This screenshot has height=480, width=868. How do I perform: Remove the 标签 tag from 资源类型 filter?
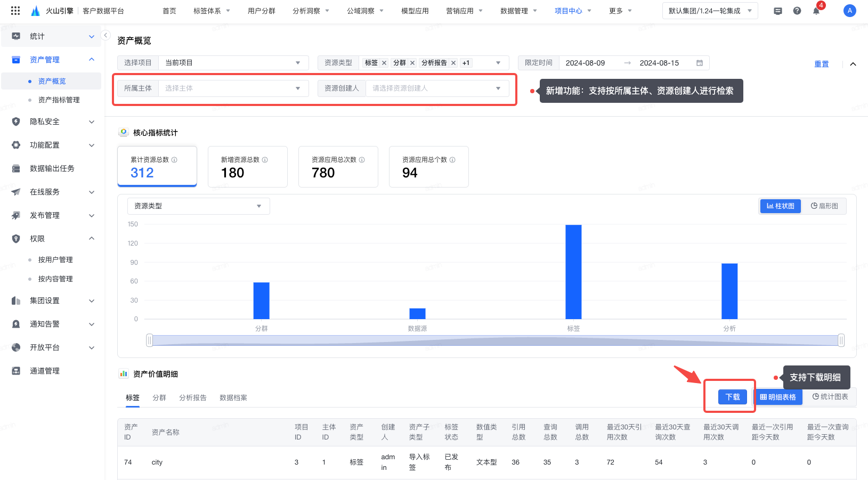384,63
